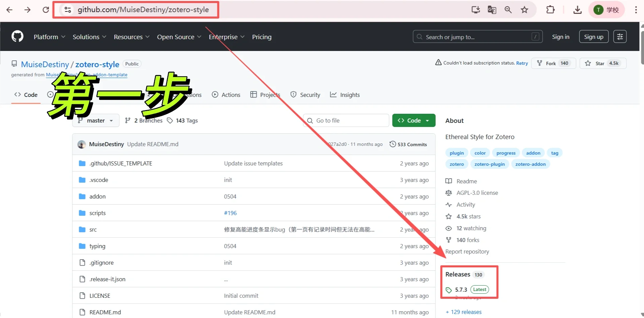Star the zotero-style repository

pyautogui.click(x=603, y=63)
